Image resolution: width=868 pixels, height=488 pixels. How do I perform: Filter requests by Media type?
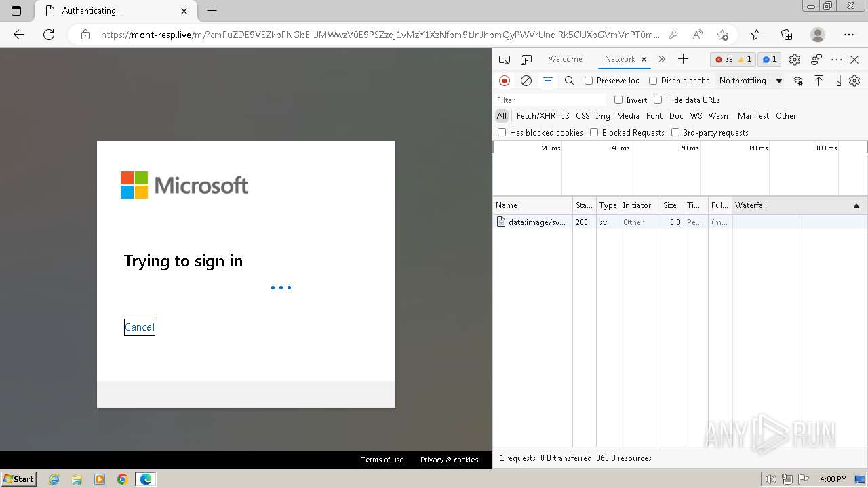click(x=628, y=116)
